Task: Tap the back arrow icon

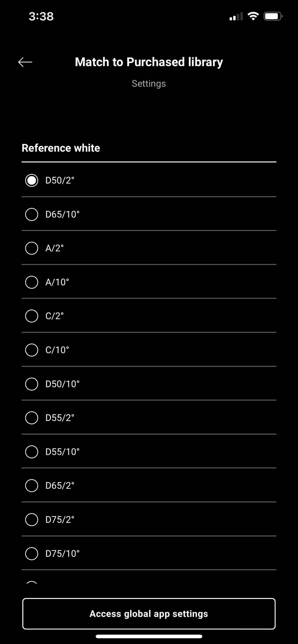Action: pyautogui.click(x=25, y=62)
